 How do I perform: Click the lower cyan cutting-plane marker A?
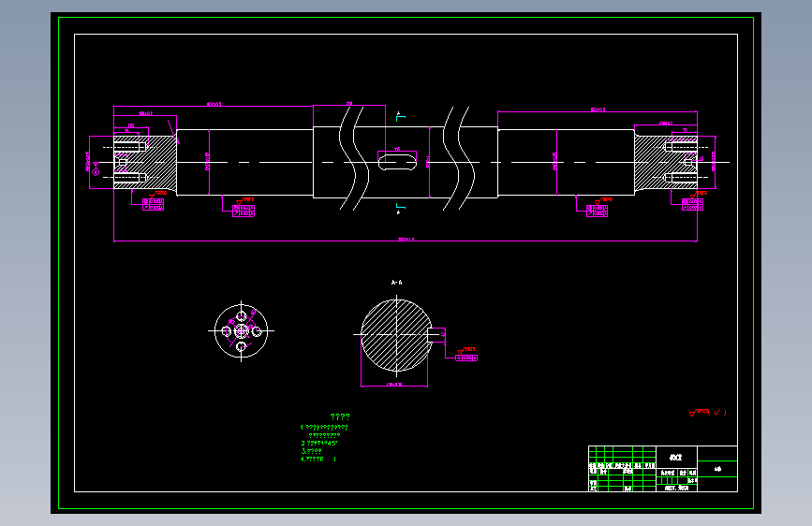tap(400, 209)
